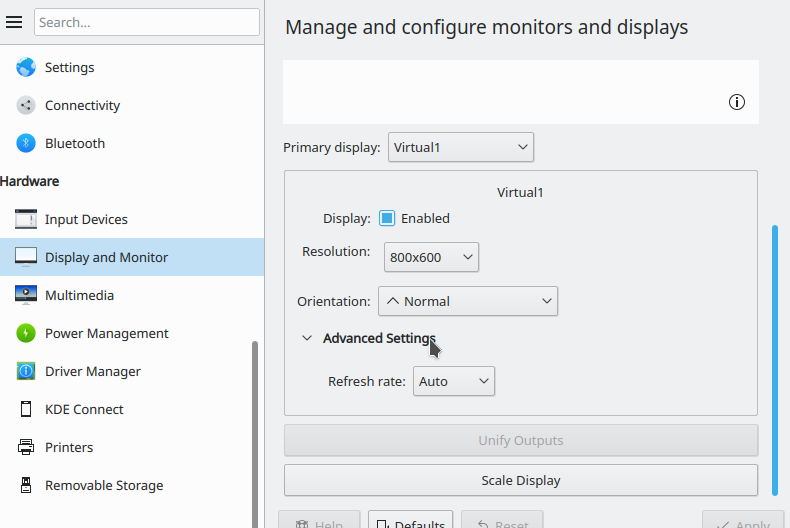
Task: Click the Printers icon
Action: (x=26, y=447)
